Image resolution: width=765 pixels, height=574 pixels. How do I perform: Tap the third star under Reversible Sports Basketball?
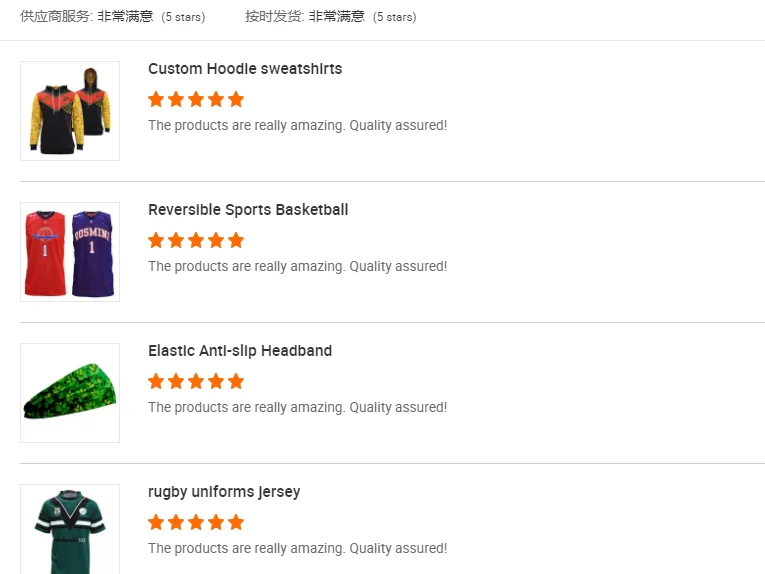(196, 240)
